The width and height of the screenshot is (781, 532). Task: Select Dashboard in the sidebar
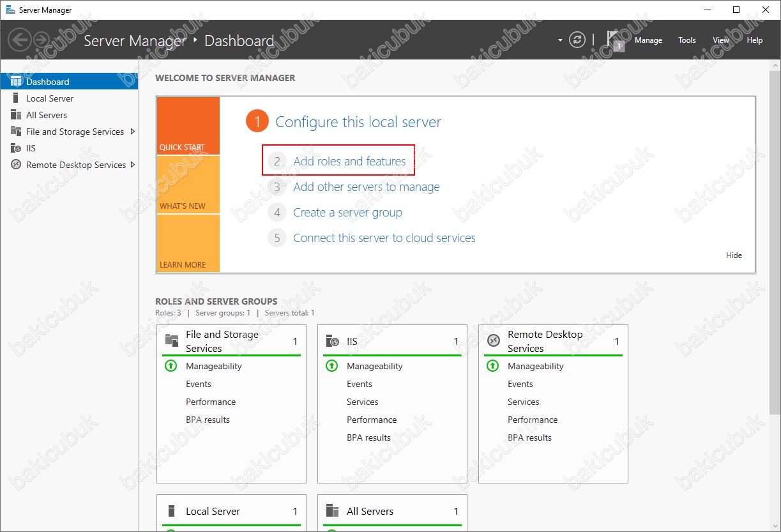click(x=69, y=82)
